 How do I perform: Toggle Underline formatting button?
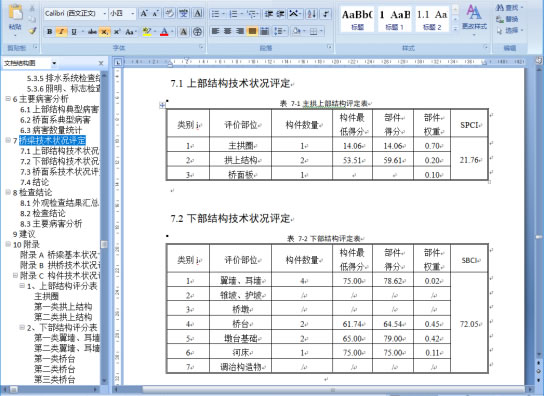click(x=74, y=32)
